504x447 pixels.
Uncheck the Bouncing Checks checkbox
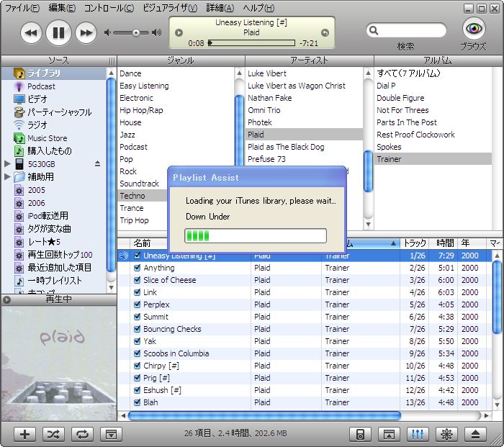click(x=137, y=329)
